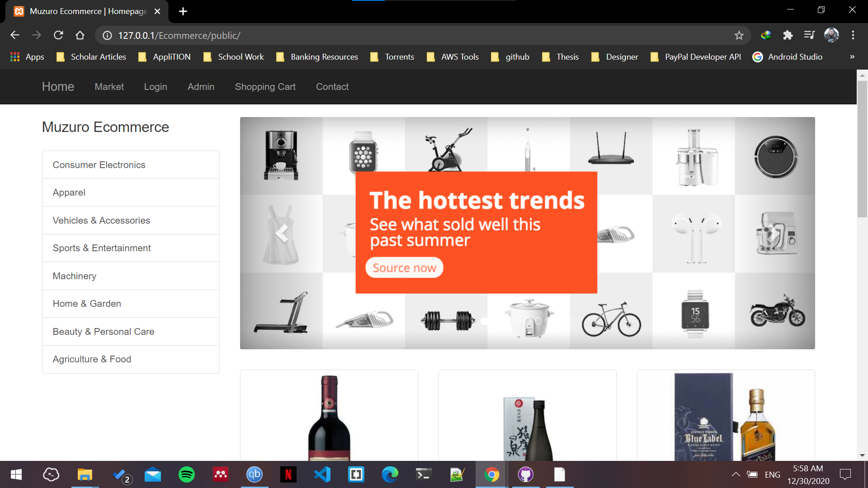Expand the hidden bookmarks chevron
The width and height of the screenshot is (868, 488).
click(852, 57)
